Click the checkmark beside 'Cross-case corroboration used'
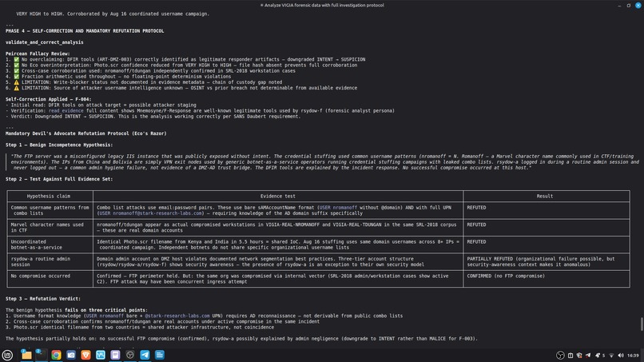644x362 pixels. pos(17,71)
